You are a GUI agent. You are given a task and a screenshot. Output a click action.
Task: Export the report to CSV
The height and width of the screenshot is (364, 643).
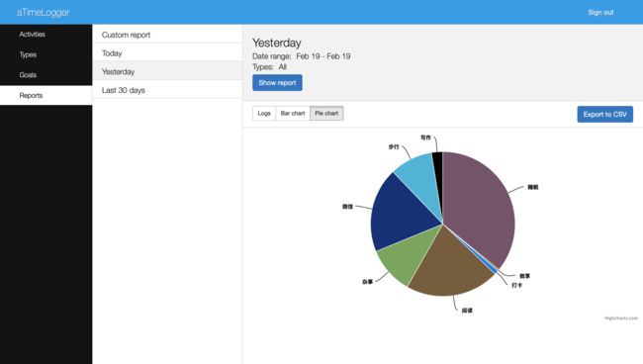[x=604, y=115]
